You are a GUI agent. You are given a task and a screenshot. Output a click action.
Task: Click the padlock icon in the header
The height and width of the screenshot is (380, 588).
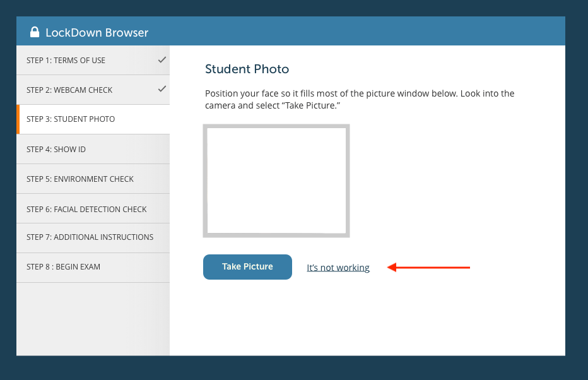click(x=35, y=32)
